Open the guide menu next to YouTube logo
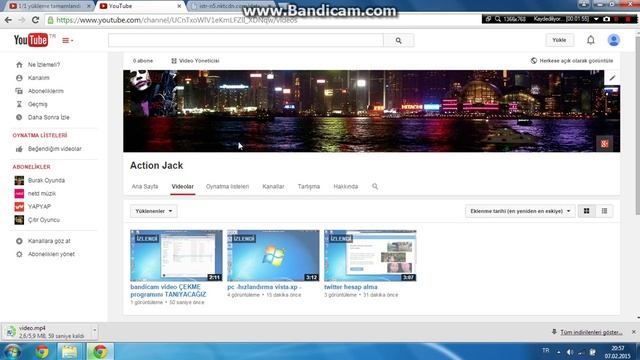640x360 pixels. pos(68,40)
